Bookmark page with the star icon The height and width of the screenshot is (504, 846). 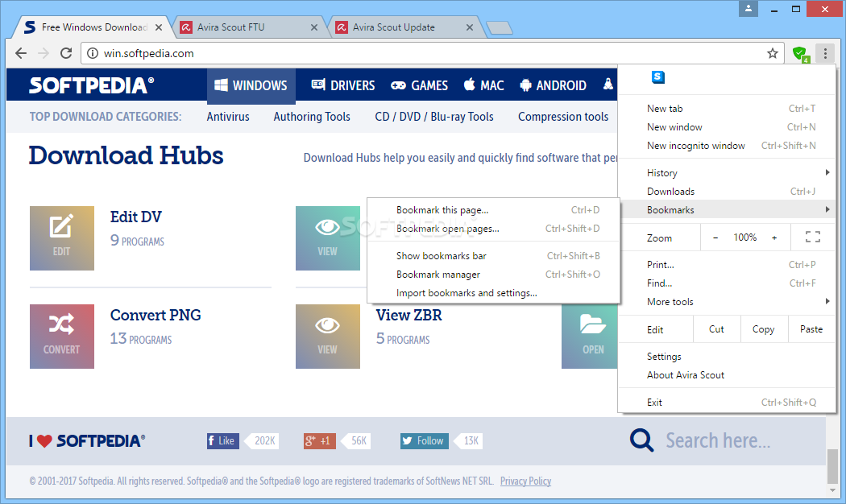(x=773, y=53)
